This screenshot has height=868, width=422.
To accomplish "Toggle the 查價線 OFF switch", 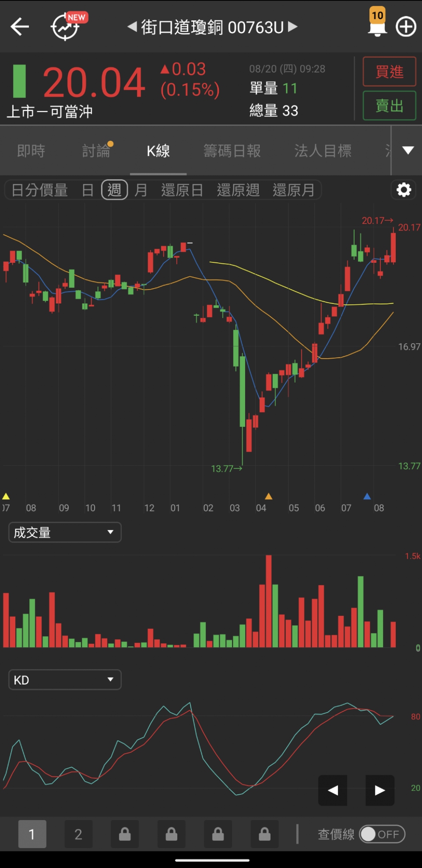I will pos(382,834).
